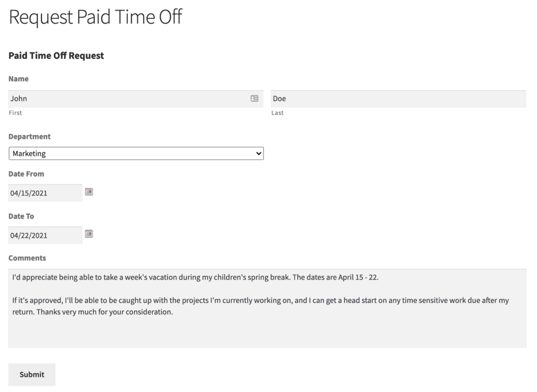Click the Last sub-label under name
The image size is (537, 392).
click(277, 113)
